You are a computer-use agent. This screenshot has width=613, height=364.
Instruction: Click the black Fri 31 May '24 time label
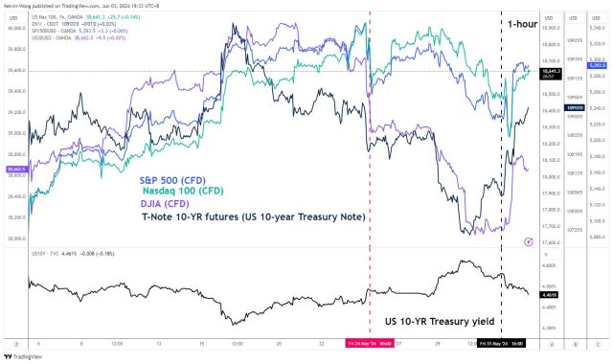[x=501, y=343]
